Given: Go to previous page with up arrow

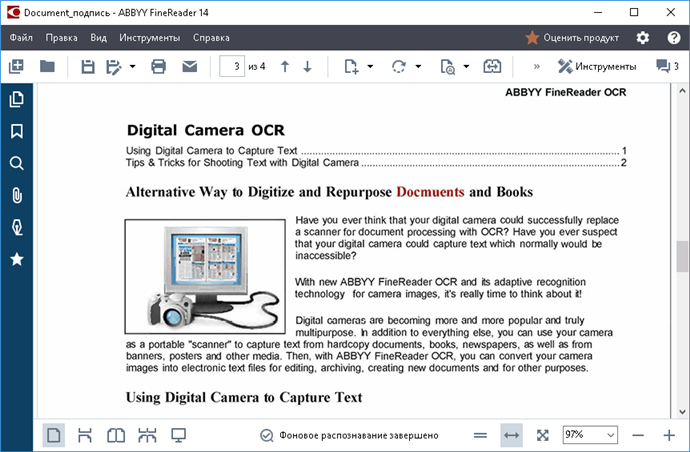Looking at the screenshot, I should pyautogui.click(x=285, y=66).
